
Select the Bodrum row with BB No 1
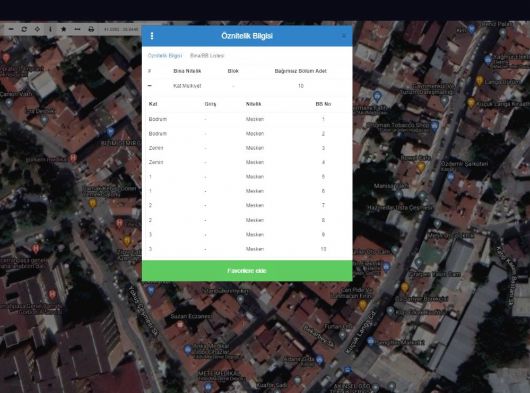pyautogui.click(x=247, y=119)
